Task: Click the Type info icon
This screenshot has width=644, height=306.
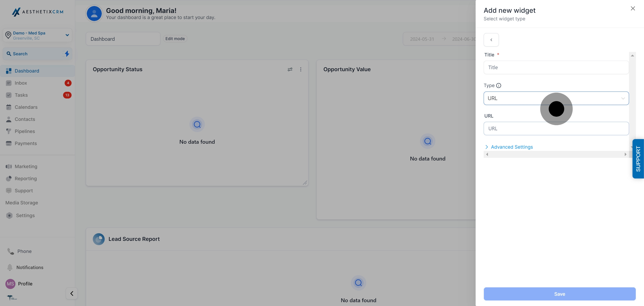Action: [x=498, y=86]
